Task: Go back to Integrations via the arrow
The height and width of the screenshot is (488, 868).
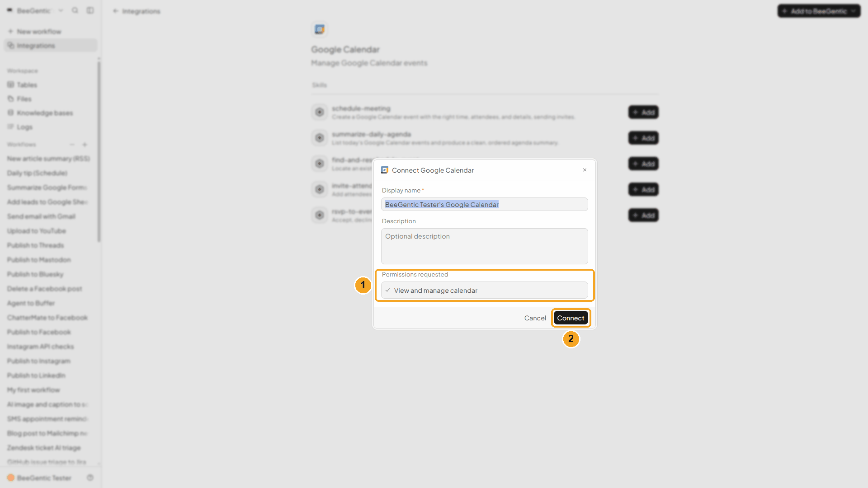Action: coord(116,11)
